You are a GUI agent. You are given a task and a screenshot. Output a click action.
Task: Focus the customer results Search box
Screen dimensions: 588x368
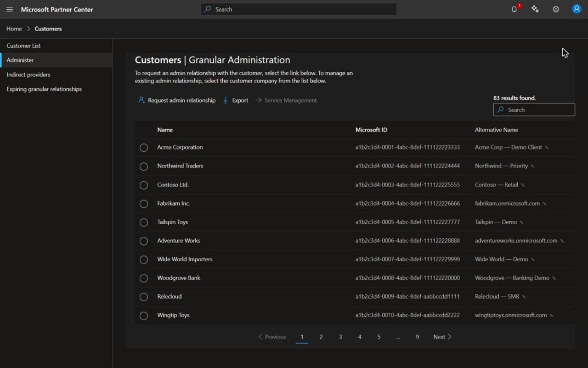(534, 110)
